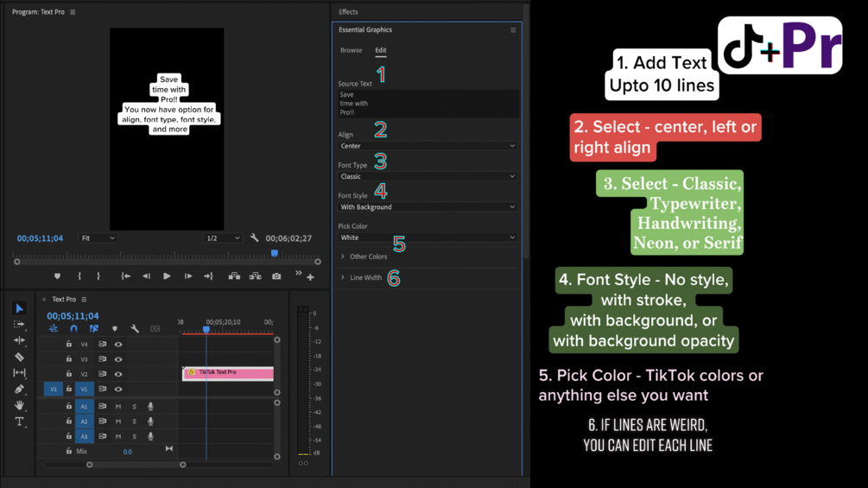Toggle Linked Selection in timeline
868x488 pixels.
[94, 328]
